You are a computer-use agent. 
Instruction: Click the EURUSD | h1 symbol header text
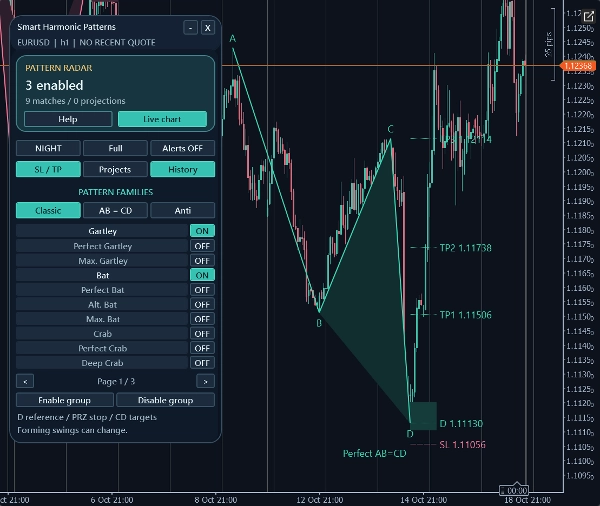click(x=43, y=42)
